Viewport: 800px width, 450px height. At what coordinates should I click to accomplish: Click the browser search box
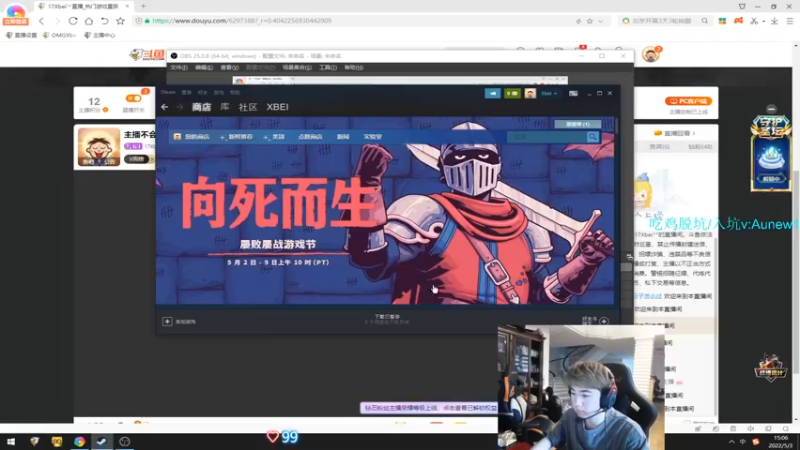[x=665, y=21]
